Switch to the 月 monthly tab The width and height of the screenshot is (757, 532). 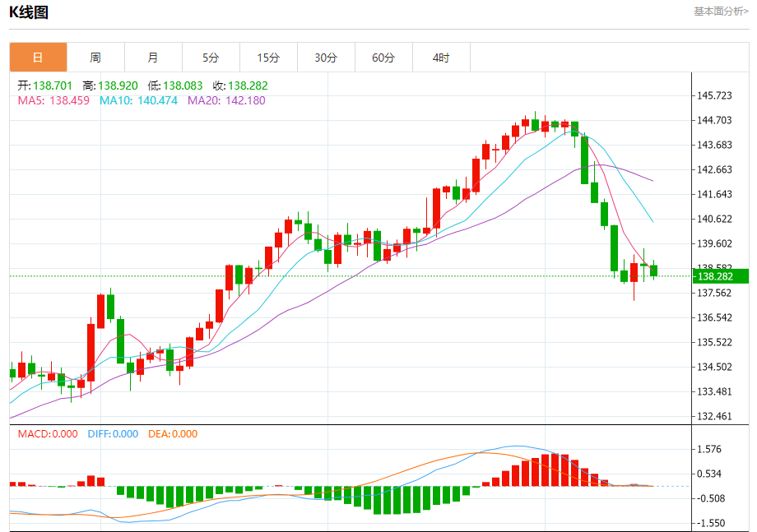pyautogui.click(x=153, y=58)
